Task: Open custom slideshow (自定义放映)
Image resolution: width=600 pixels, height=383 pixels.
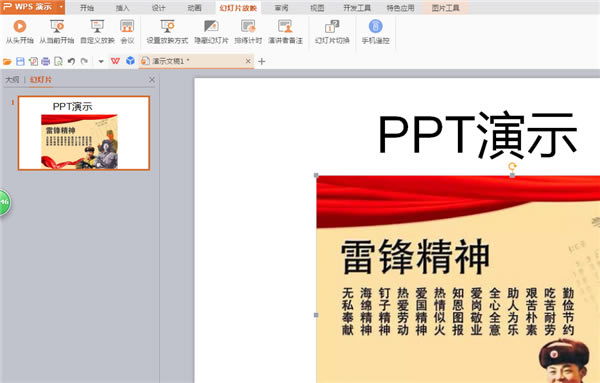Action: pos(97,31)
